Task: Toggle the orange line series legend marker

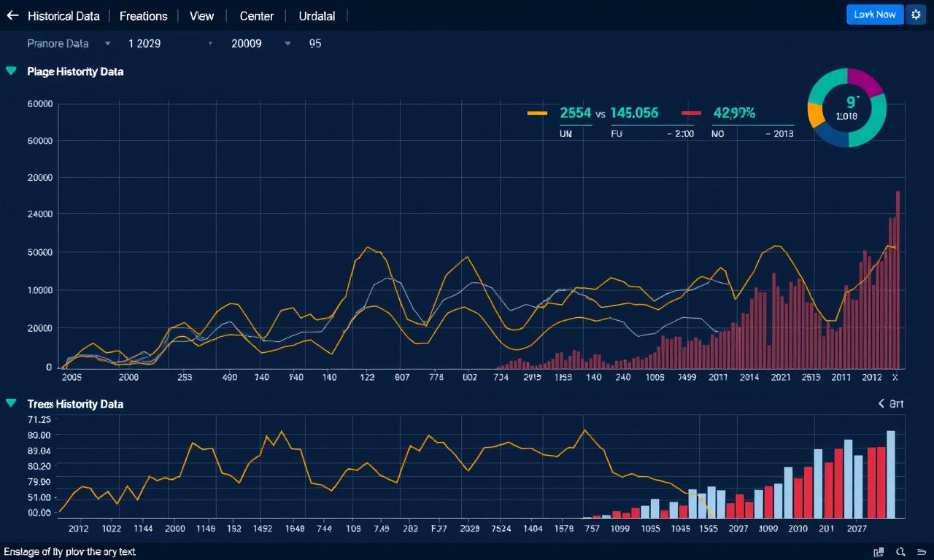Action: 536,113
